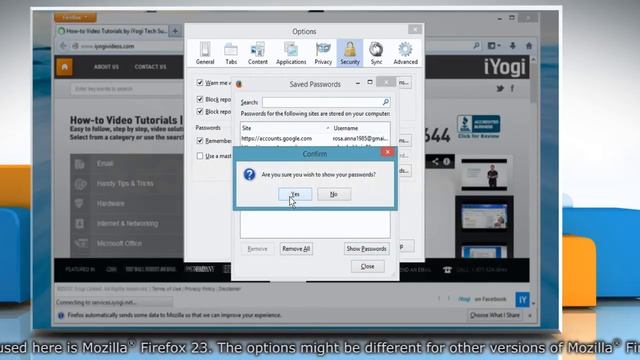Click the info icon in Firefox notification bar
Image resolution: width=640 pixels, height=360 pixels.
coord(61,315)
